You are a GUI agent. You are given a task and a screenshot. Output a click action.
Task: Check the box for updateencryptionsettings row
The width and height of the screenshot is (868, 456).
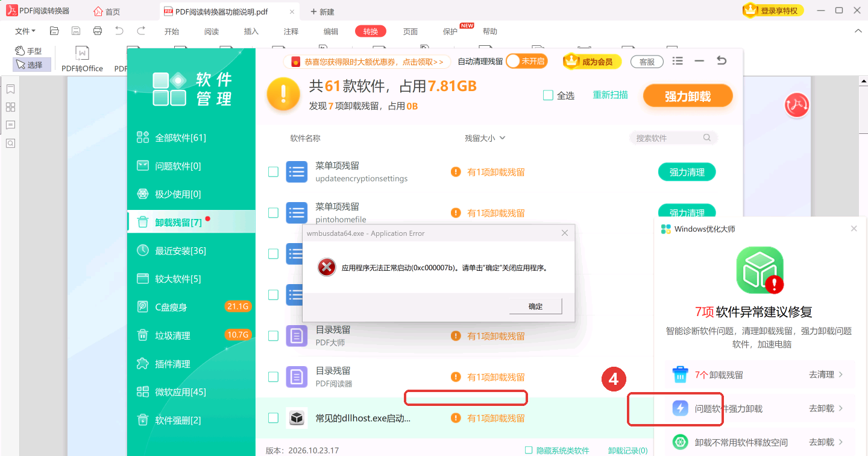273,172
